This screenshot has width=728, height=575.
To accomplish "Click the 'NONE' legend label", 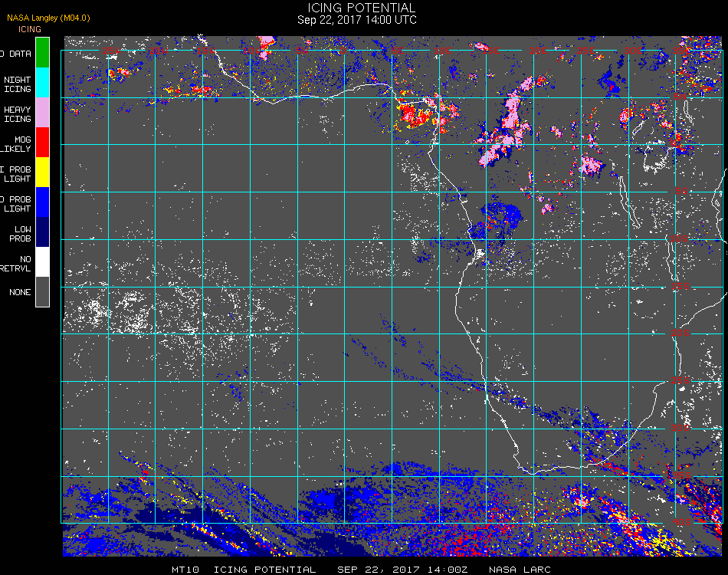I will click(20, 292).
